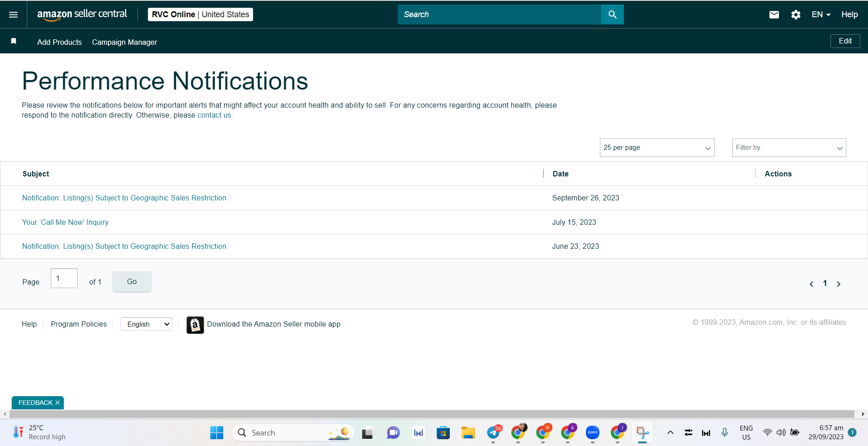Open June 23 Geographic Sales Restriction notification
Viewport: 868px width, 446px height.
tap(124, 246)
